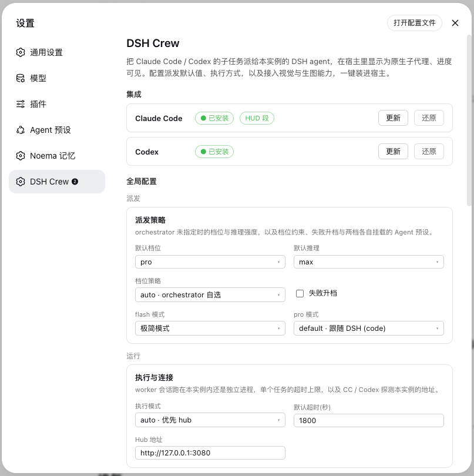Open the pro 模式 dropdown
This screenshot has width=474, height=476.
coord(368,328)
